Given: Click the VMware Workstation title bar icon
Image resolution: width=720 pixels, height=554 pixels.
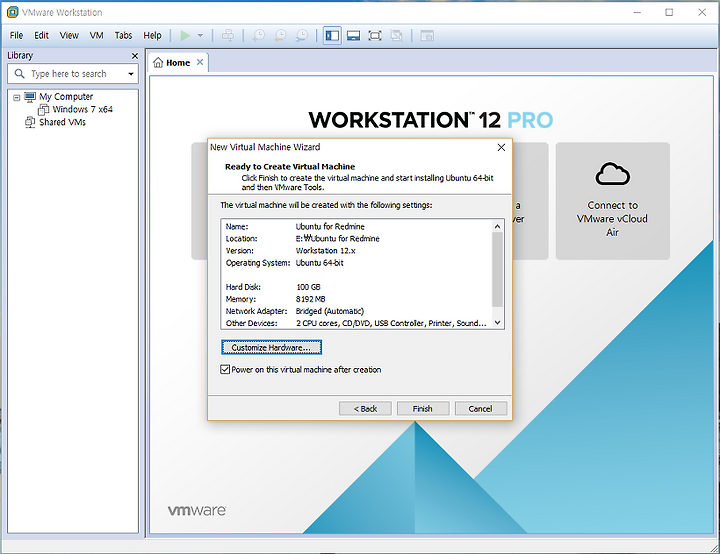Looking at the screenshot, I should coord(13,12).
